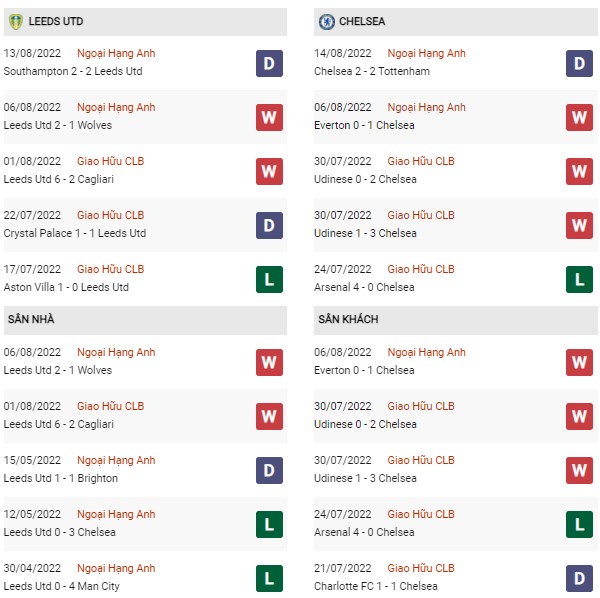Open Giao Hữu CLB link on 21/07/2022 row
Viewport: 600px width, 598px height.
[421, 568]
